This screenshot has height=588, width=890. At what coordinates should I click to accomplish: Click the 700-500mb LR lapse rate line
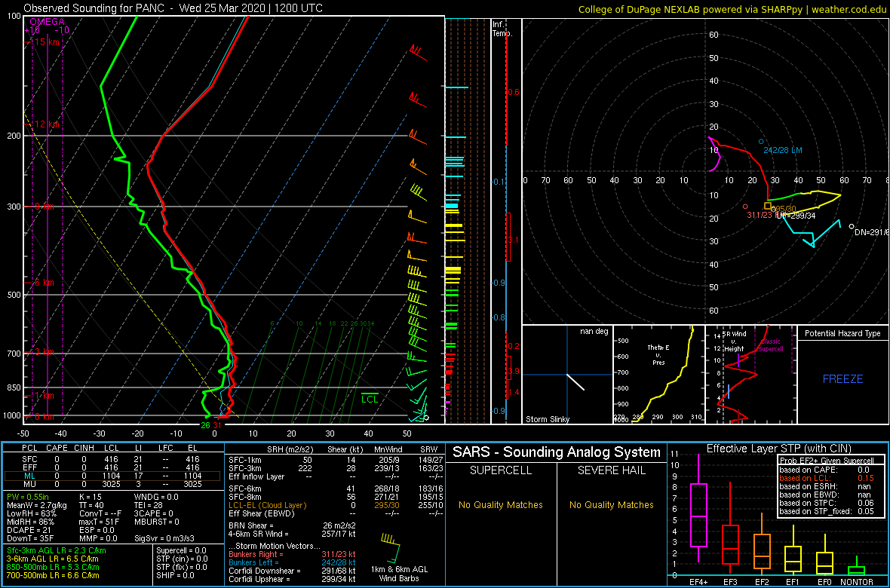[x=54, y=575]
